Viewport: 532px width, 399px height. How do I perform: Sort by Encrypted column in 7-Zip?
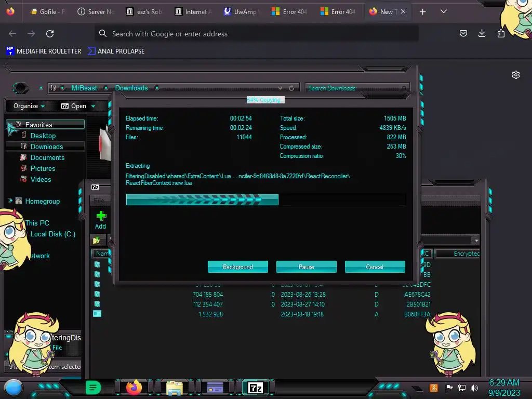[458, 254]
